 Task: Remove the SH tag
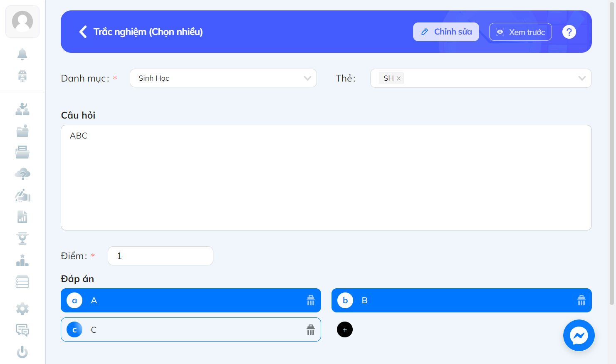point(398,78)
